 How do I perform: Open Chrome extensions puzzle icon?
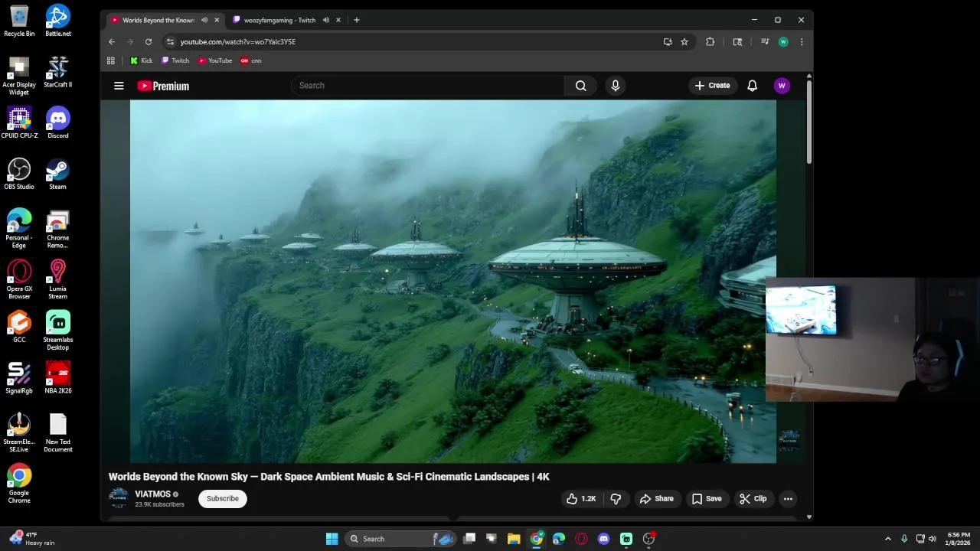[x=710, y=42]
